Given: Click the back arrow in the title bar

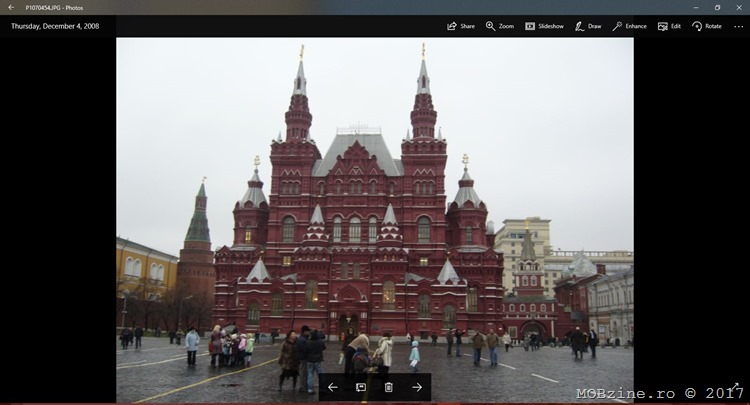Looking at the screenshot, I should (x=10, y=7).
